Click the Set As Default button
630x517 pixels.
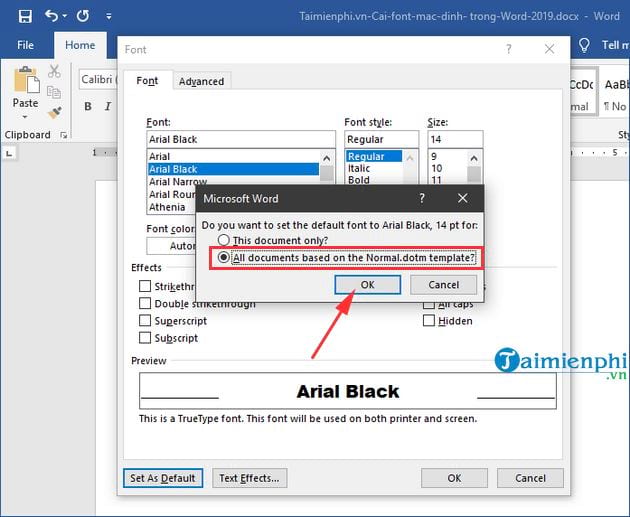163,478
